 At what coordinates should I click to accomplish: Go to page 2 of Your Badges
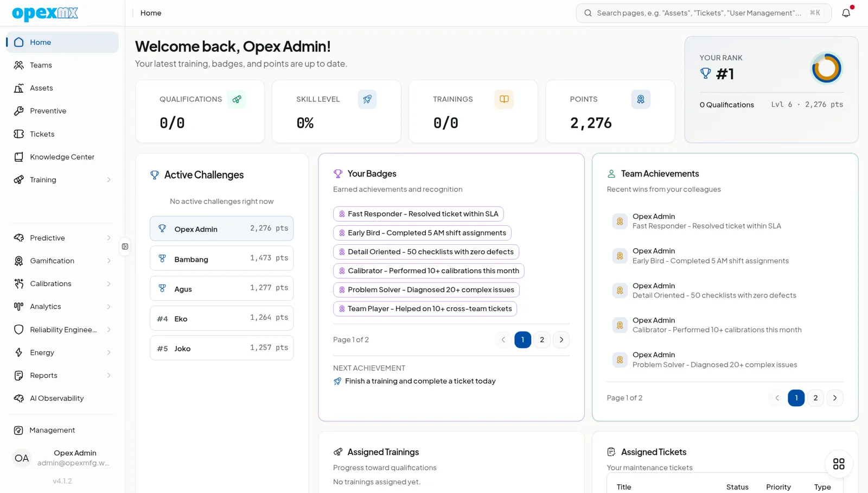click(542, 340)
